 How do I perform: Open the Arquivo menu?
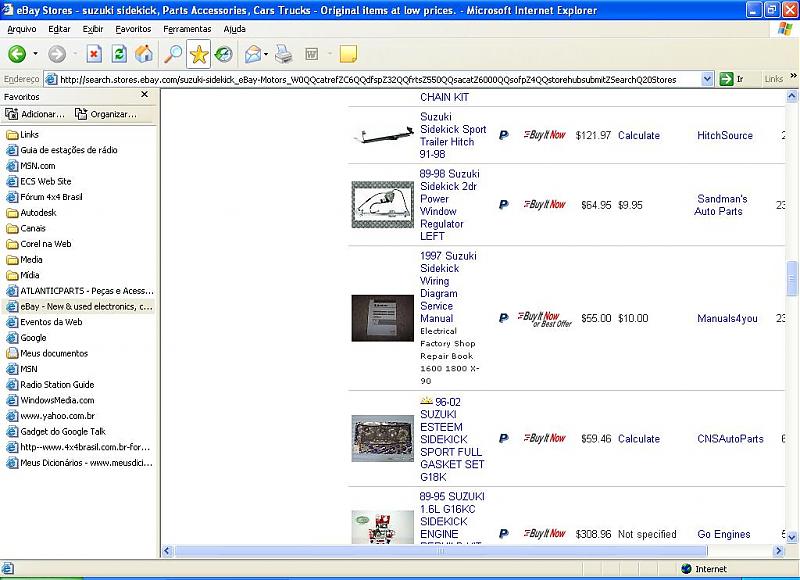point(22,29)
